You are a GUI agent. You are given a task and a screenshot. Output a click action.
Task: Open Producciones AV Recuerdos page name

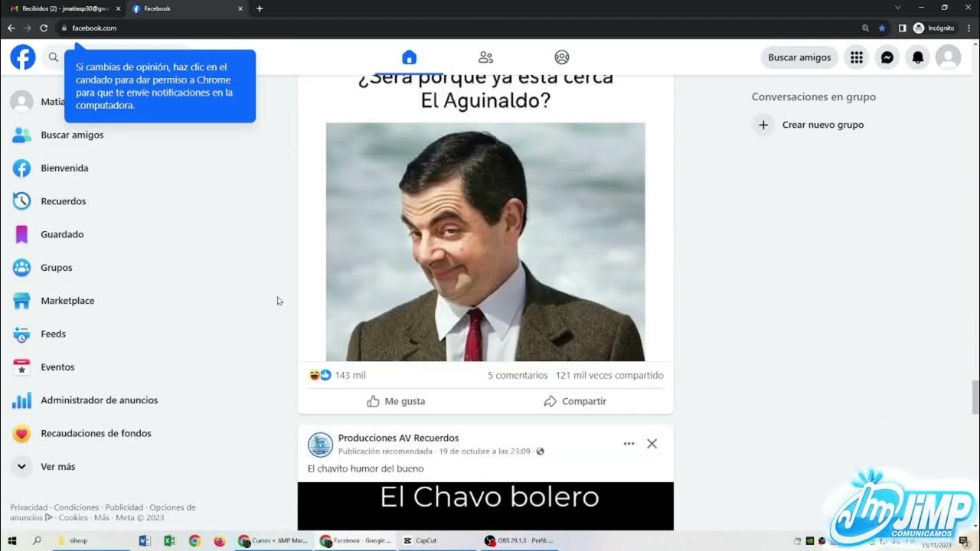398,438
